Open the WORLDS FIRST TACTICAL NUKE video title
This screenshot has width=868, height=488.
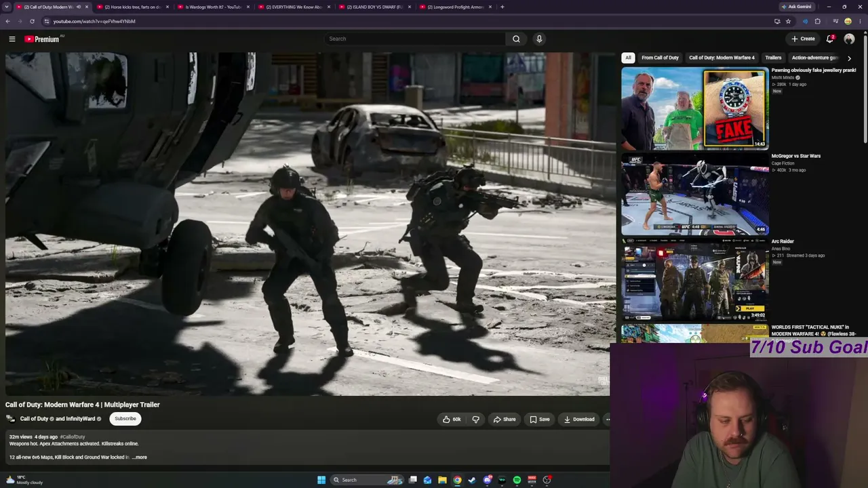pyautogui.click(x=814, y=330)
